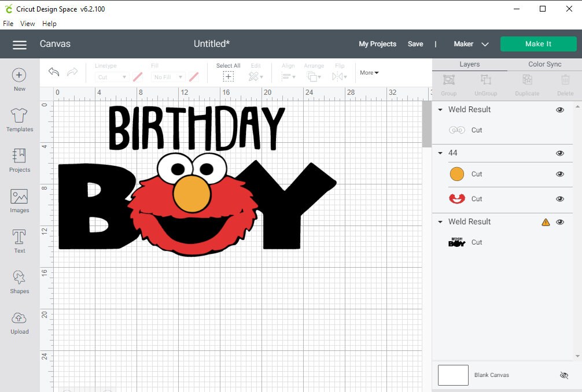
Task: Click the Cricut logo in title bar
Action: click(8, 9)
